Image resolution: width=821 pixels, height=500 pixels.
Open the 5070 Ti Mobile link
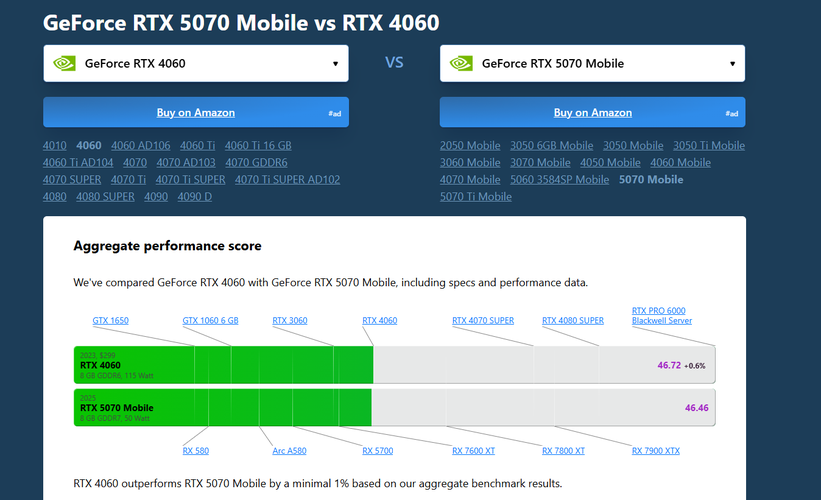(476, 196)
